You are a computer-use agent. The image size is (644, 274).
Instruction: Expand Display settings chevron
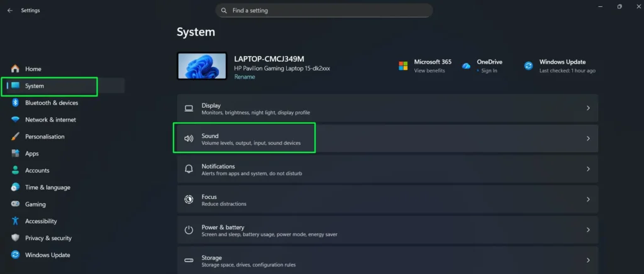(588, 108)
